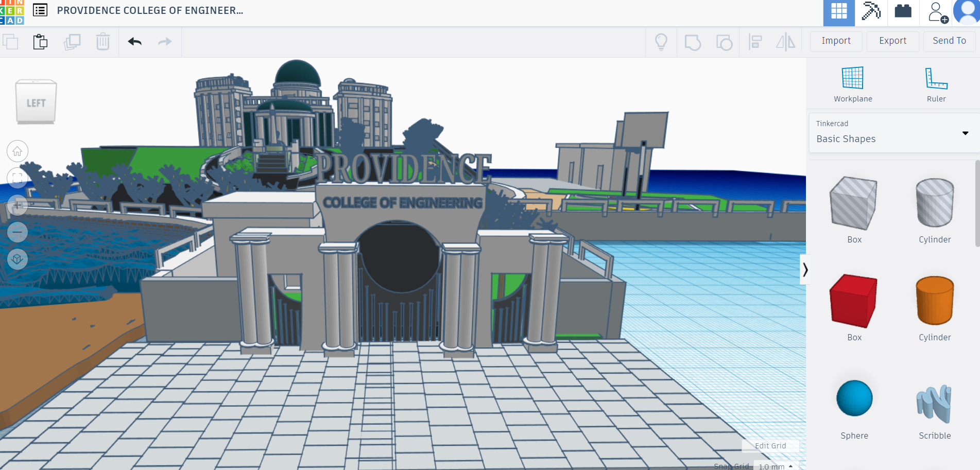
Task: Click the LEFT view cube
Action: [x=36, y=102]
